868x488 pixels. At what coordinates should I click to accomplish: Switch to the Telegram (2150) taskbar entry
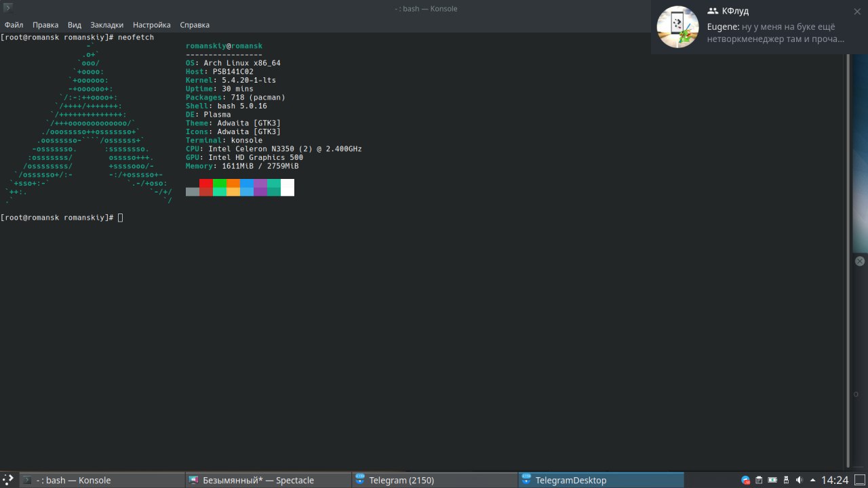[435, 480]
